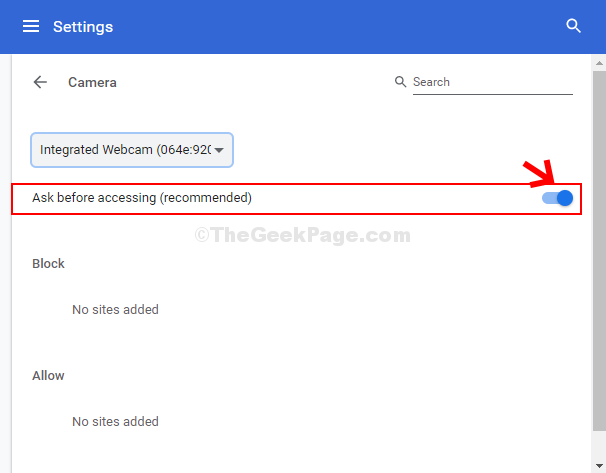Viewport: 606px width, 473px height.
Task: Click the small magnifier beside Search field
Action: [401, 82]
